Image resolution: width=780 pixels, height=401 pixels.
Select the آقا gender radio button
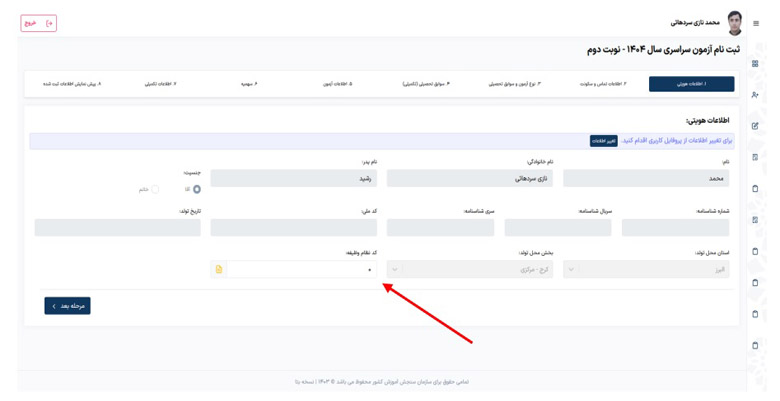(x=196, y=189)
